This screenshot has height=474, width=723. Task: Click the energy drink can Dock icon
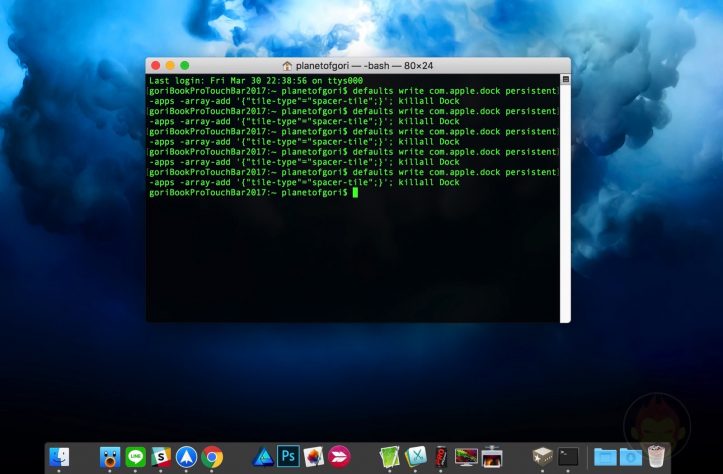point(441,457)
